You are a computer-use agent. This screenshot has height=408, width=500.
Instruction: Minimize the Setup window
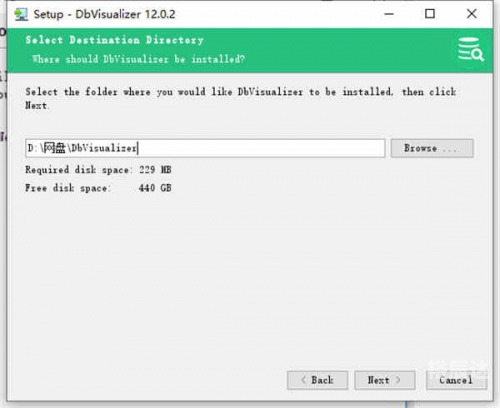click(x=389, y=14)
